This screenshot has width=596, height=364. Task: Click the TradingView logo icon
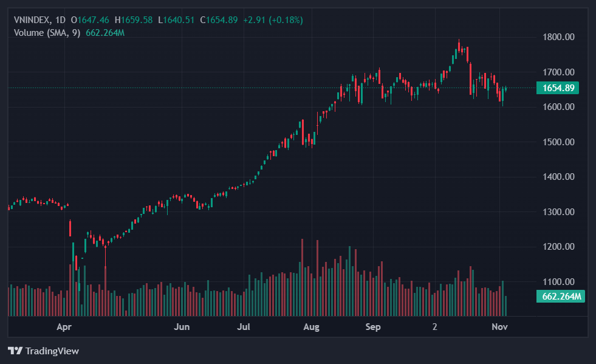tap(15, 351)
